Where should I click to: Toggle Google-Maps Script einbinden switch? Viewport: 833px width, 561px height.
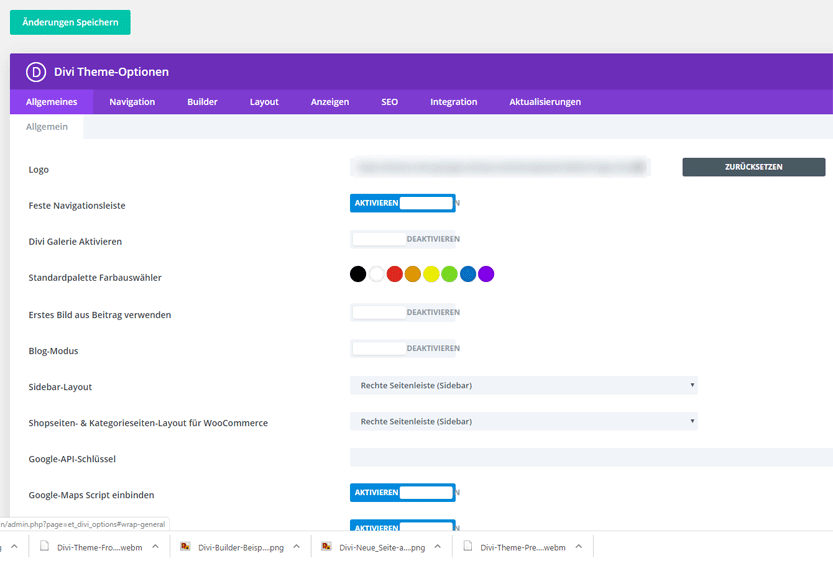403,492
